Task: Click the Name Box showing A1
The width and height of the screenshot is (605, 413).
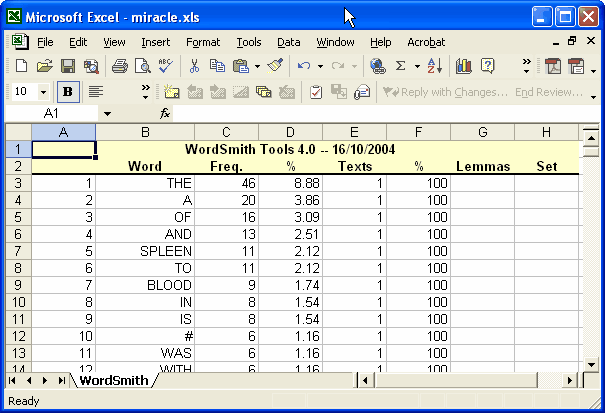Action: pos(52,114)
